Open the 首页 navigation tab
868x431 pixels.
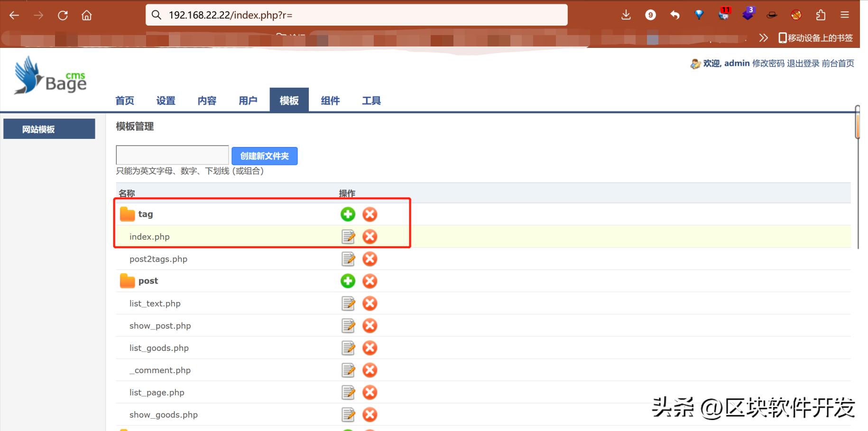pos(125,101)
